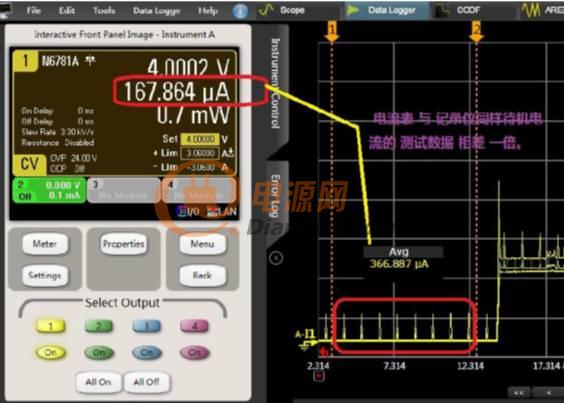
Task: Click the I/O status icon
Action: (x=188, y=212)
